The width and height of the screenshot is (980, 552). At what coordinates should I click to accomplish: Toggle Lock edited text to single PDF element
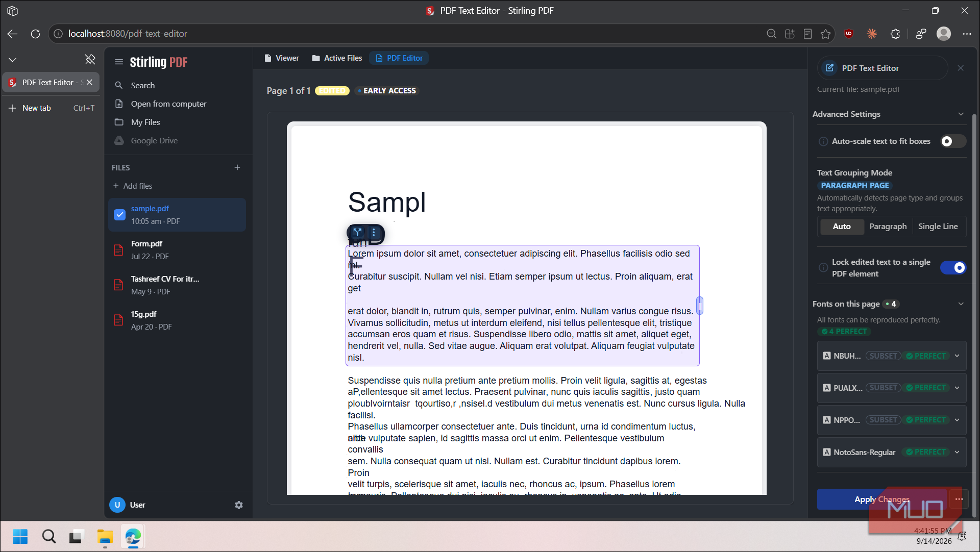[953, 268]
